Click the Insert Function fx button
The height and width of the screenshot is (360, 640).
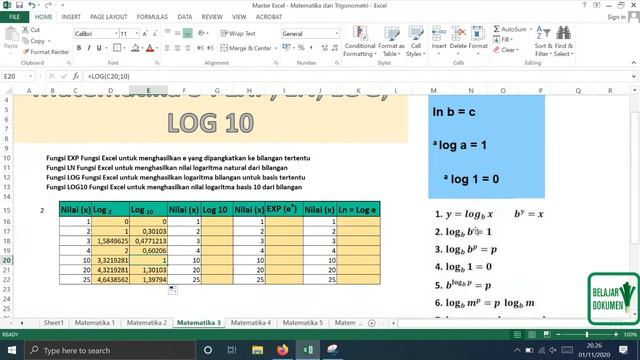[x=76, y=76]
